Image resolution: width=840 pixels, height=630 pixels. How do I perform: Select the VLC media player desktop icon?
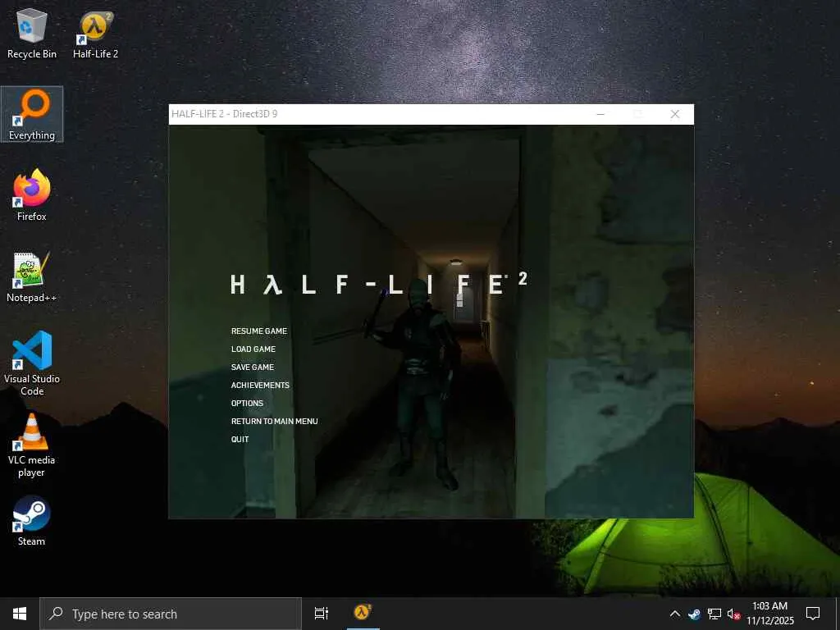32,445
